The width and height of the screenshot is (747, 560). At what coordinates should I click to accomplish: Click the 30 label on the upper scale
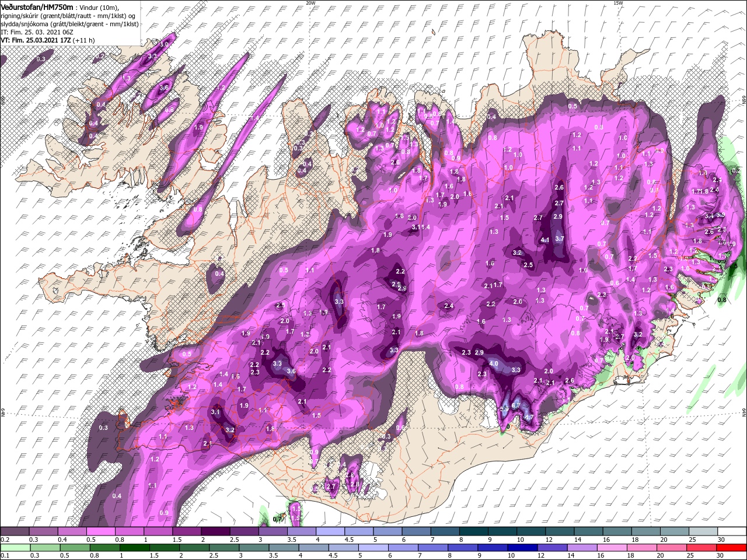(721, 540)
